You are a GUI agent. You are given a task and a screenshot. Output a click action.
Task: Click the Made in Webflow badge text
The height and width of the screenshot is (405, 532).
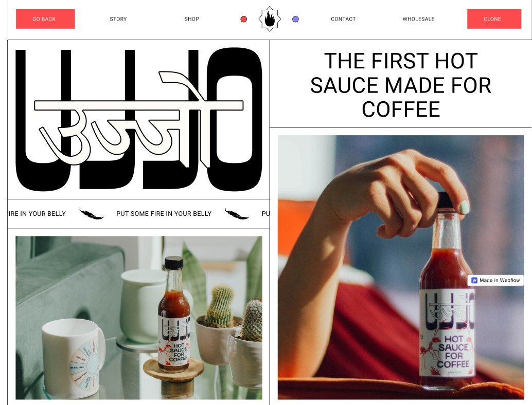pos(500,280)
